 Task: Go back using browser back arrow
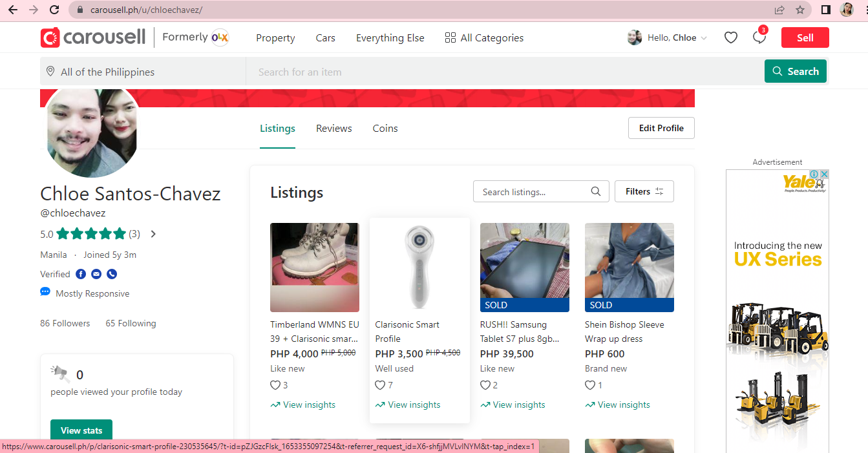tap(14, 10)
